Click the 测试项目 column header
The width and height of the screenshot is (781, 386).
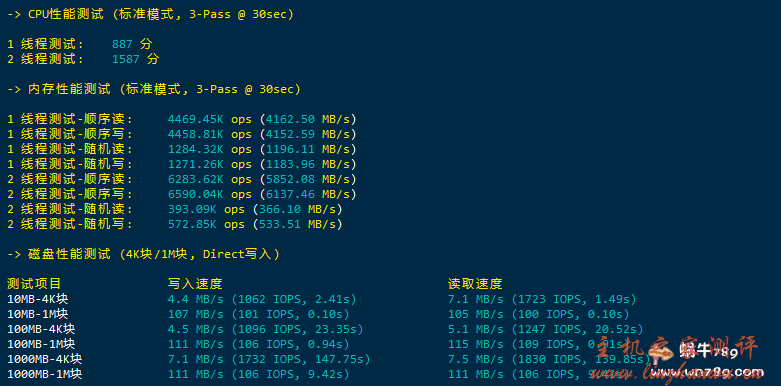pyautogui.click(x=34, y=284)
